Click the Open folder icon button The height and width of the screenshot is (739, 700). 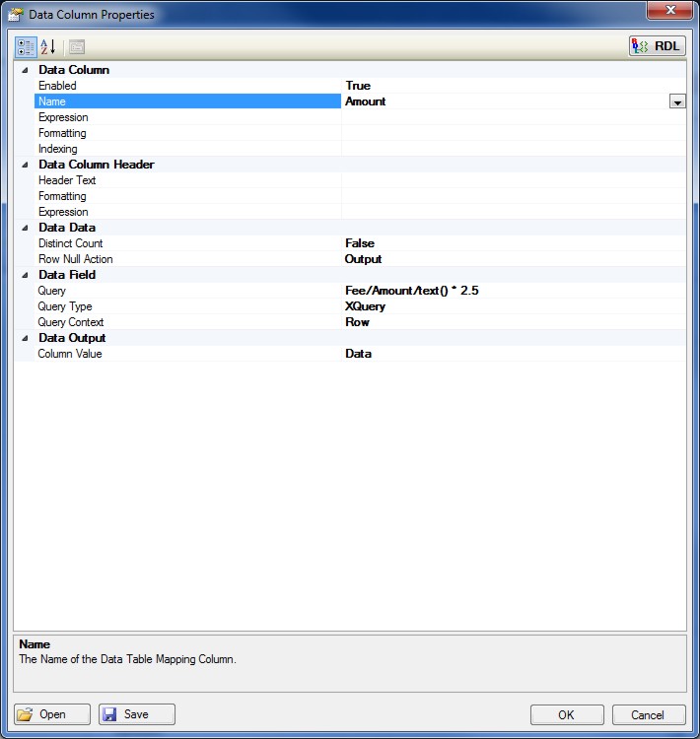tap(53, 714)
